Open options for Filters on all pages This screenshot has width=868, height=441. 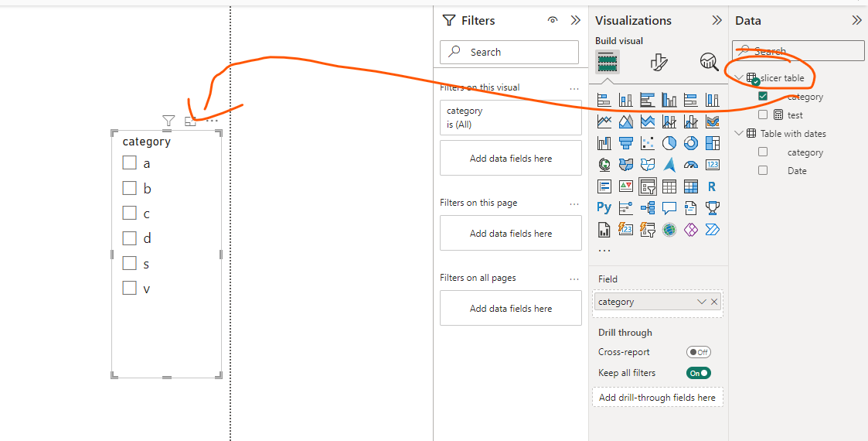(x=574, y=279)
